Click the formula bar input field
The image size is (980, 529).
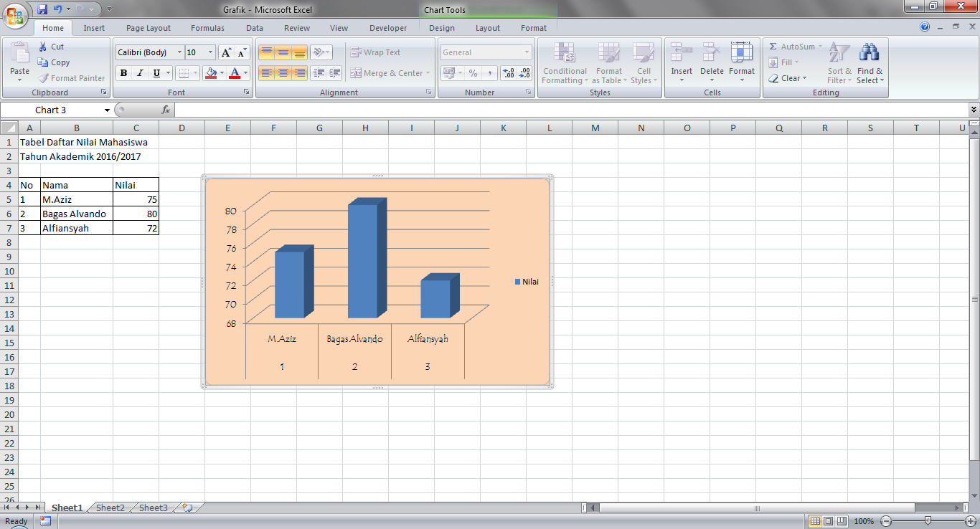571,110
